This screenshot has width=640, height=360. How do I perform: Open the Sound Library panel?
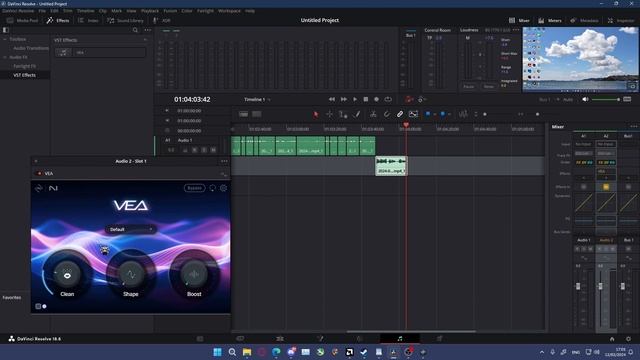click(125, 20)
